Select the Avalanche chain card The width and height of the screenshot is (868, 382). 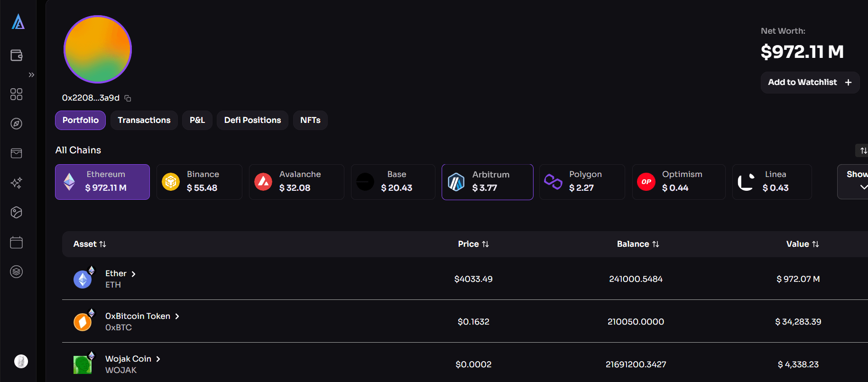point(296,182)
